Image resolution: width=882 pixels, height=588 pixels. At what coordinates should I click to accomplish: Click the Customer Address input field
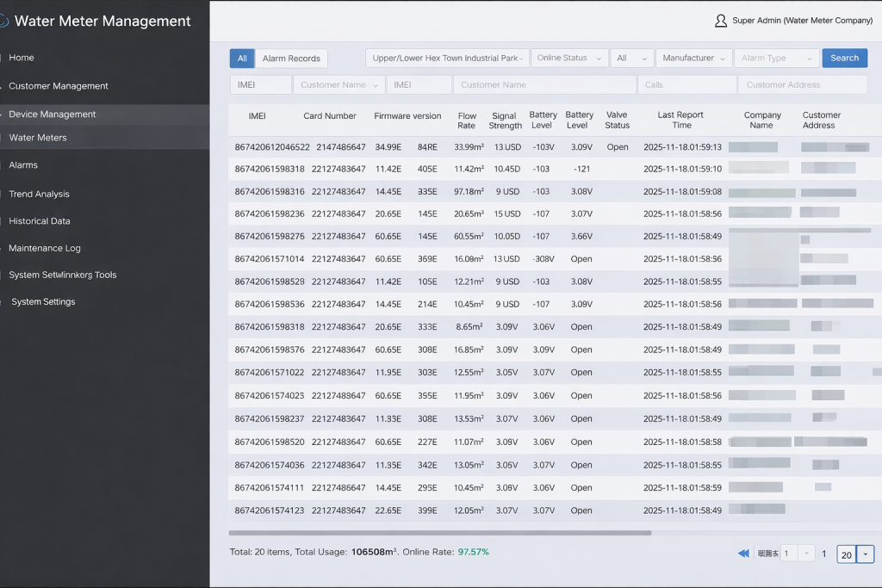803,85
